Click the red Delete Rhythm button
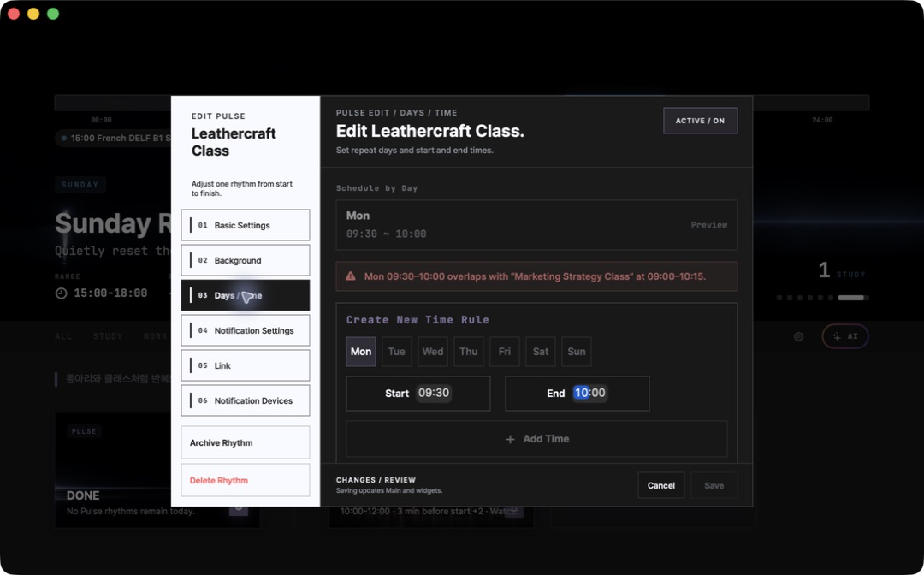 246,480
